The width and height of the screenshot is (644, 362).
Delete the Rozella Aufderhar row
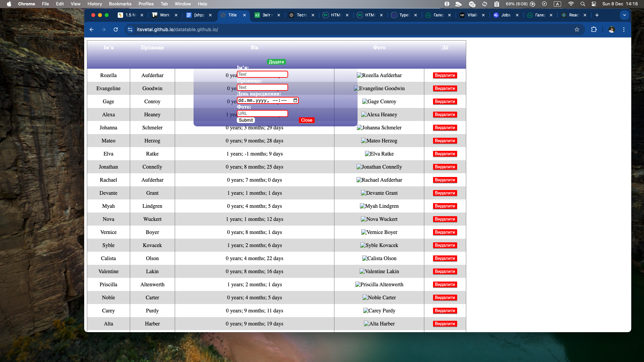pos(445,75)
